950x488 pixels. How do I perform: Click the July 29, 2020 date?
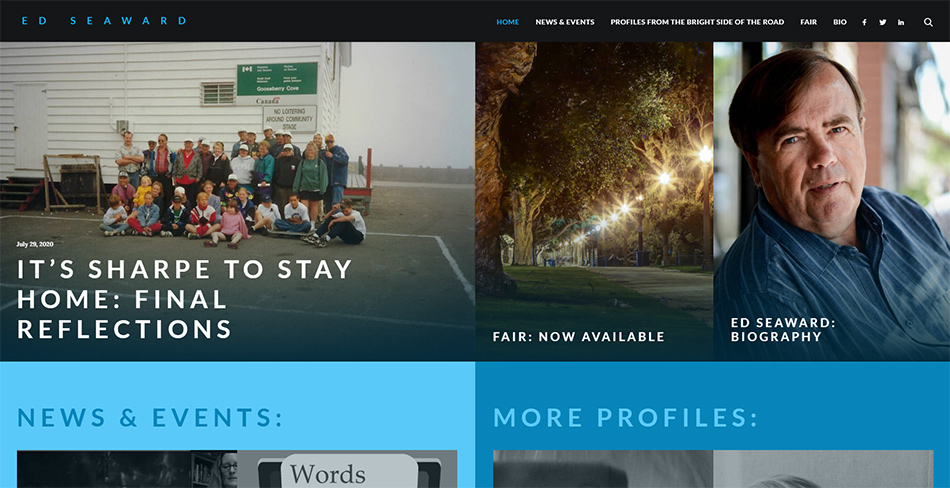click(x=35, y=244)
